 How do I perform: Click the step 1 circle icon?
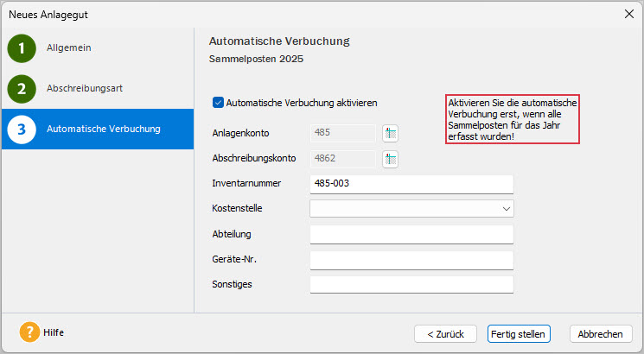(x=22, y=48)
